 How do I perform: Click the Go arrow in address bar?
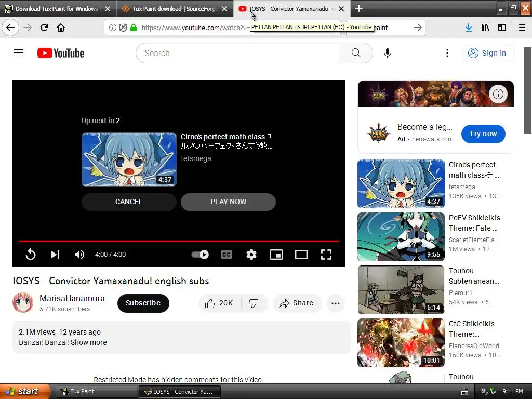click(x=418, y=28)
